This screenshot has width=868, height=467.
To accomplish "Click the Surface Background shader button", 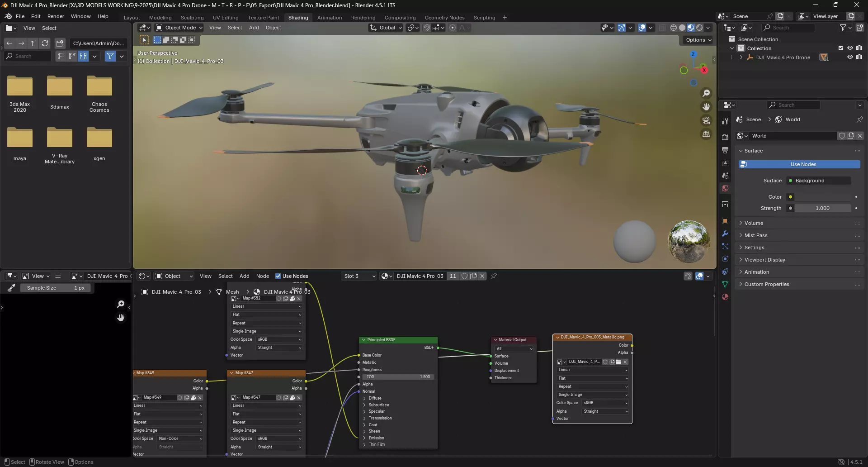I will [x=818, y=181].
